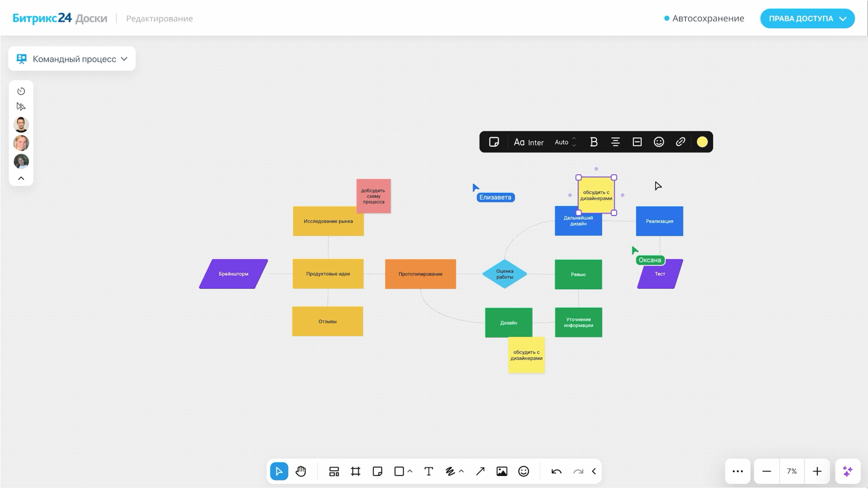This screenshot has width=868, height=489.
Task: Open the Командный процесс board dropdown
Action: click(x=72, y=59)
